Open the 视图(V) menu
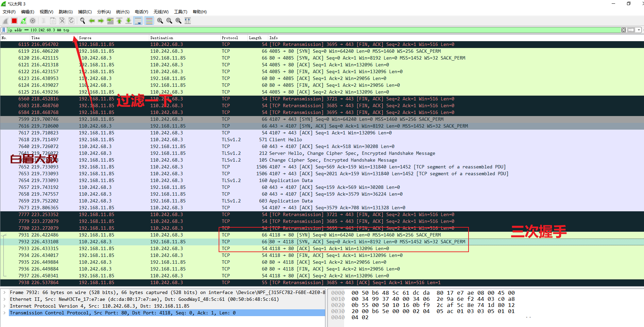The width and height of the screenshot is (644, 327). pos(46,12)
